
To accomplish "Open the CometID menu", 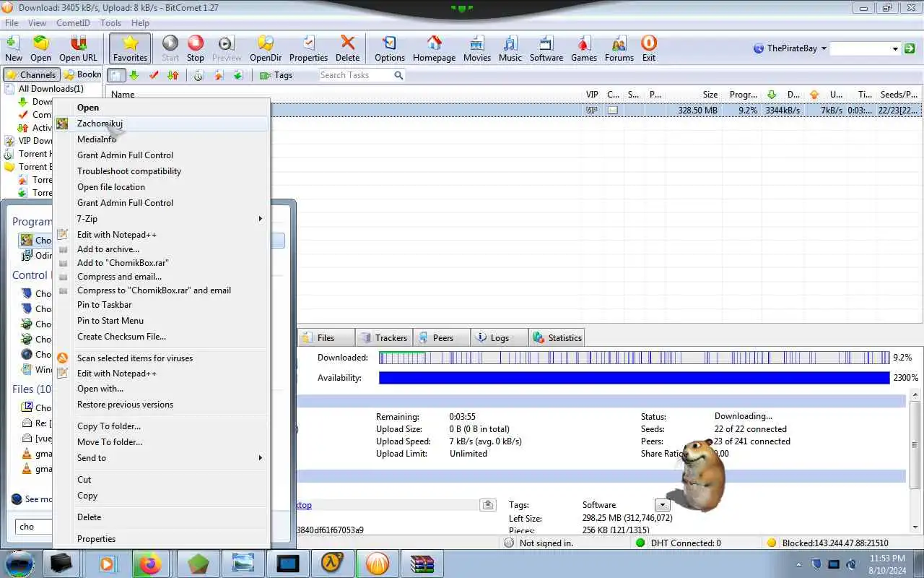I will pos(73,23).
